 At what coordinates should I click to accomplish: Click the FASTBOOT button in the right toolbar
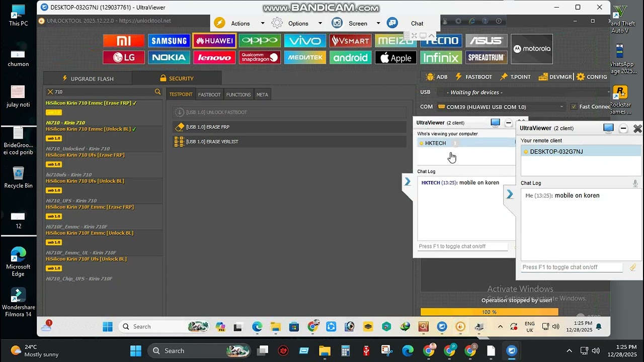coord(473,77)
